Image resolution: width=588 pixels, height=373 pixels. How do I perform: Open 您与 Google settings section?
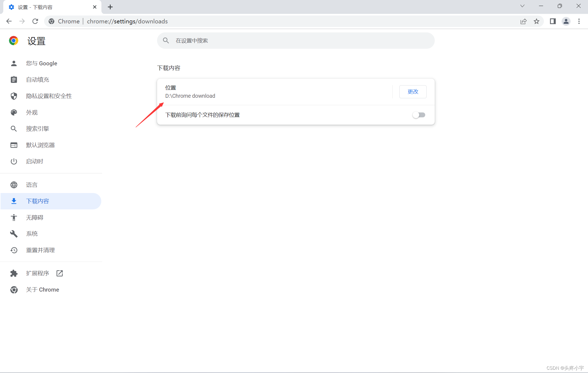coord(51,63)
